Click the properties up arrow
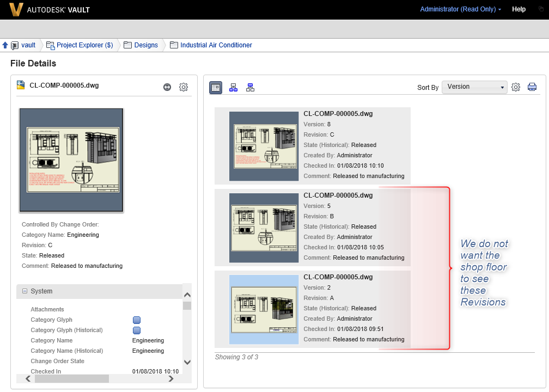Viewport: 549px width, 392px height. click(x=187, y=295)
